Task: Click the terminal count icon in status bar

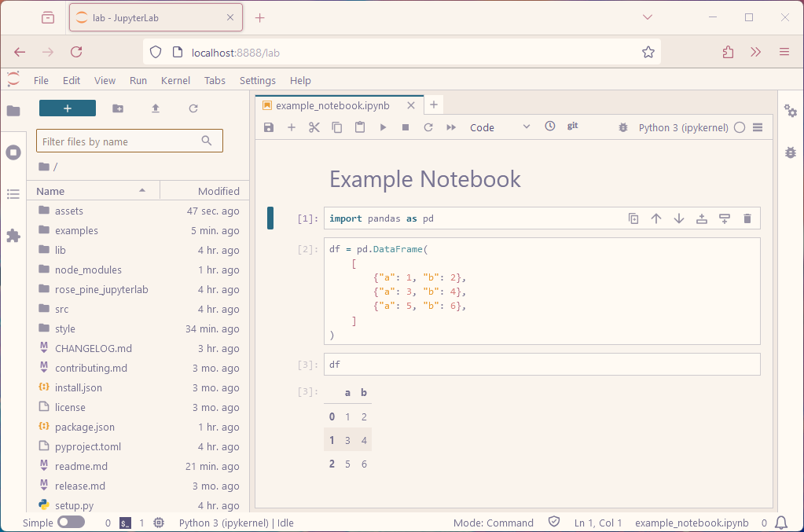Action: click(125, 523)
